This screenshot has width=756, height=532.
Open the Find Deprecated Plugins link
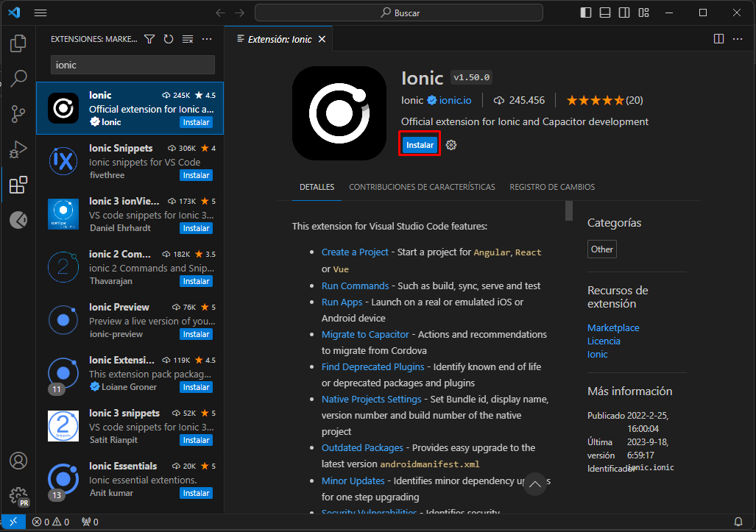click(x=372, y=366)
